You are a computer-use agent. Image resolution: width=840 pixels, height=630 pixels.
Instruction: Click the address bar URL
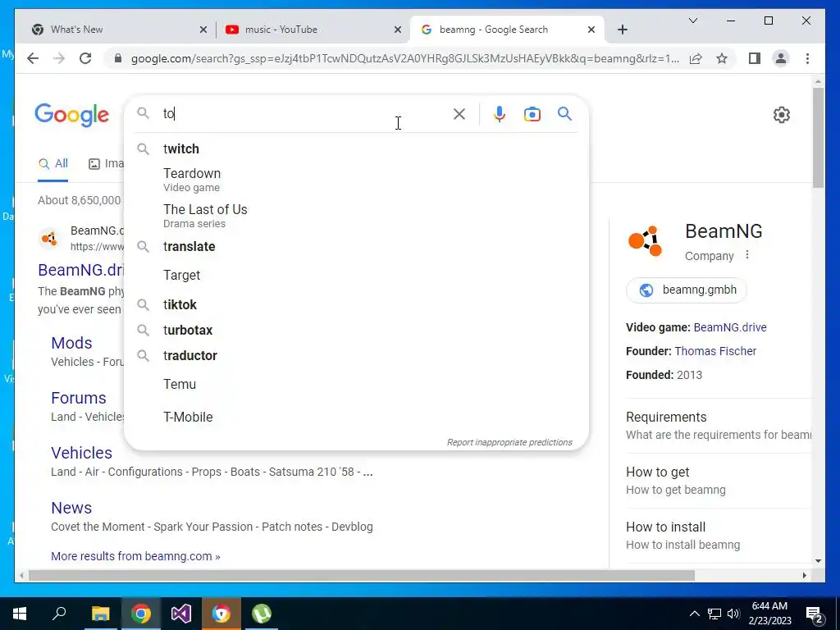pos(405,58)
